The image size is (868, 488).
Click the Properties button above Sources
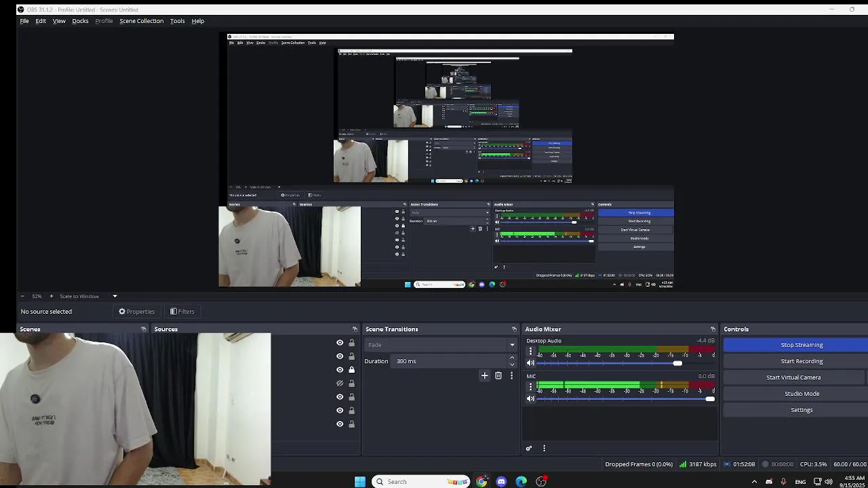click(x=137, y=311)
